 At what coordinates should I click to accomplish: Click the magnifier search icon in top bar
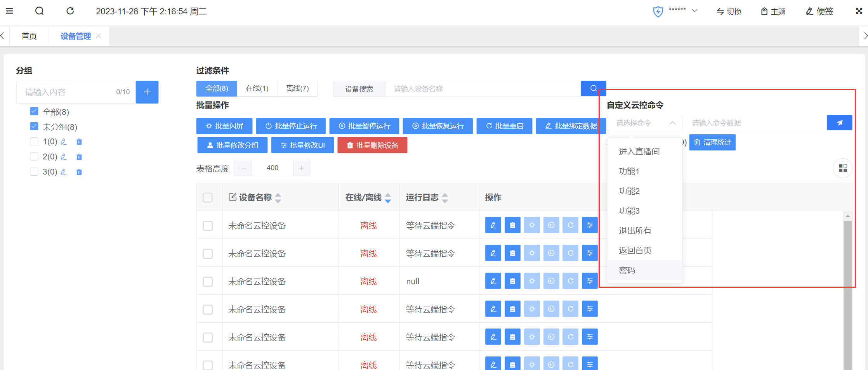(x=39, y=11)
